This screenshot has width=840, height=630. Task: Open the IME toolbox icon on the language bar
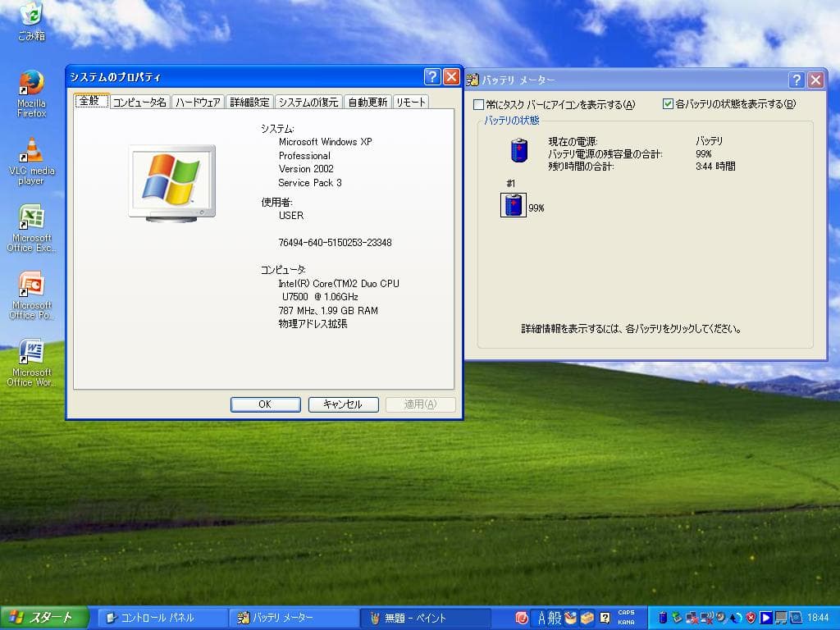pos(587,617)
